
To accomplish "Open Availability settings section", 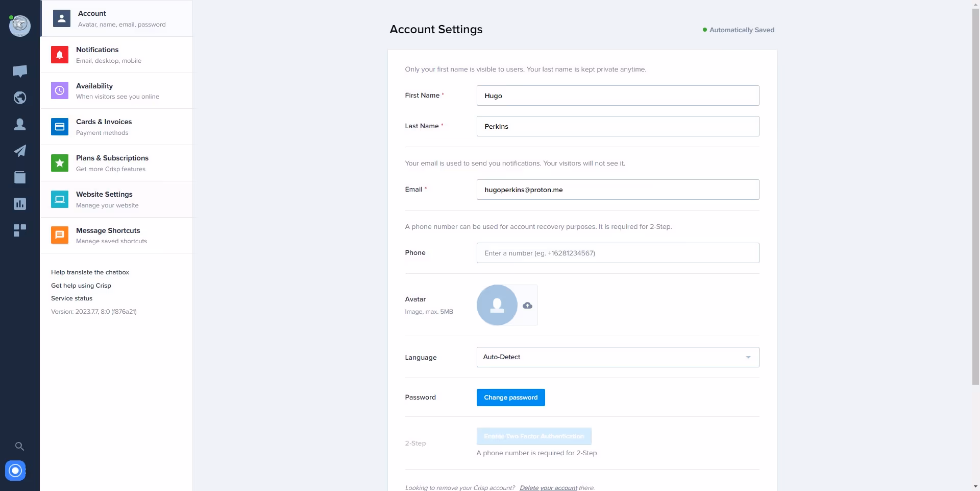I will click(117, 91).
